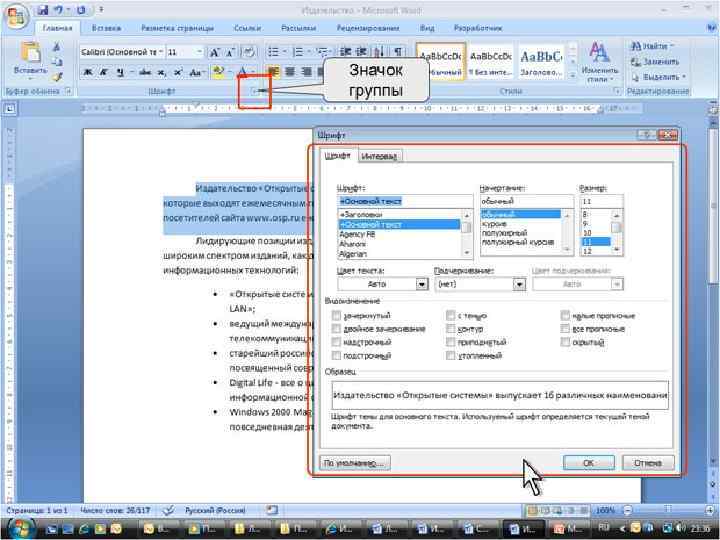The height and width of the screenshot is (540, 720).
Task: Open the font name dropdown in ribbon
Action: pyautogui.click(x=161, y=52)
